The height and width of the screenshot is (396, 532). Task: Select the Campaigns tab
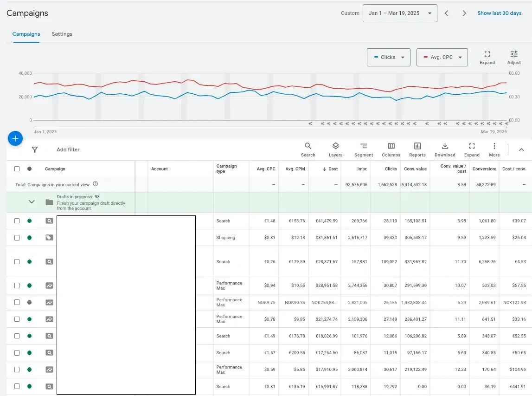pos(26,34)
